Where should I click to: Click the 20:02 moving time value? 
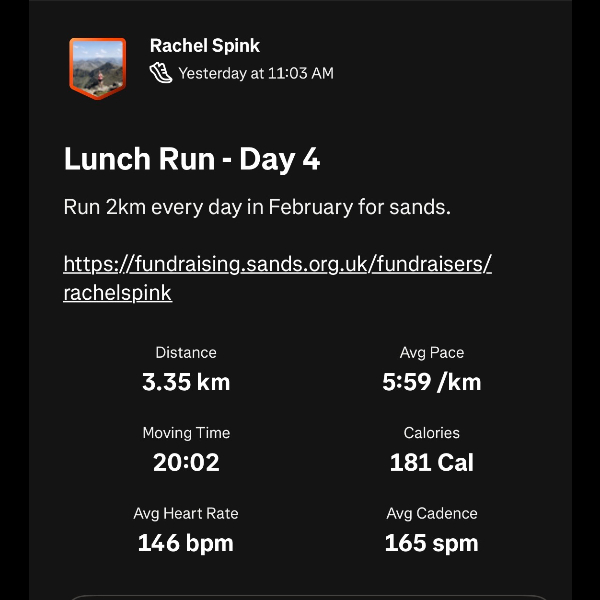[186, 462]
